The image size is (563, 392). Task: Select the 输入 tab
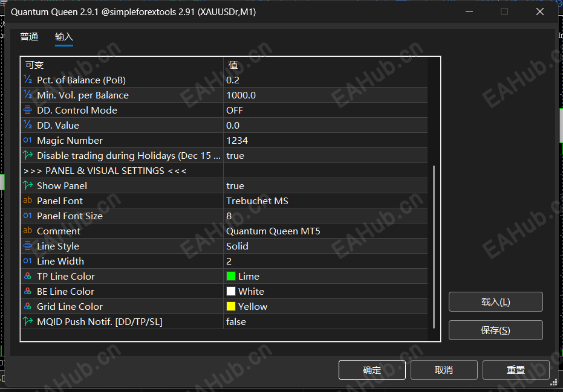64,37
